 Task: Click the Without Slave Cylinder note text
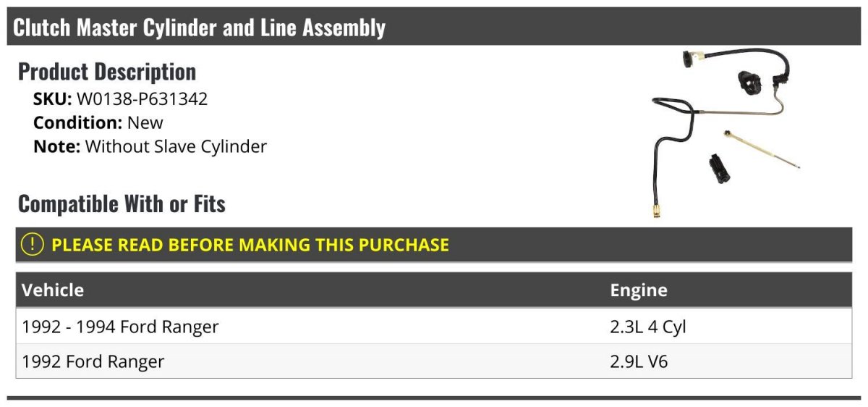click(x=176, y=146)
